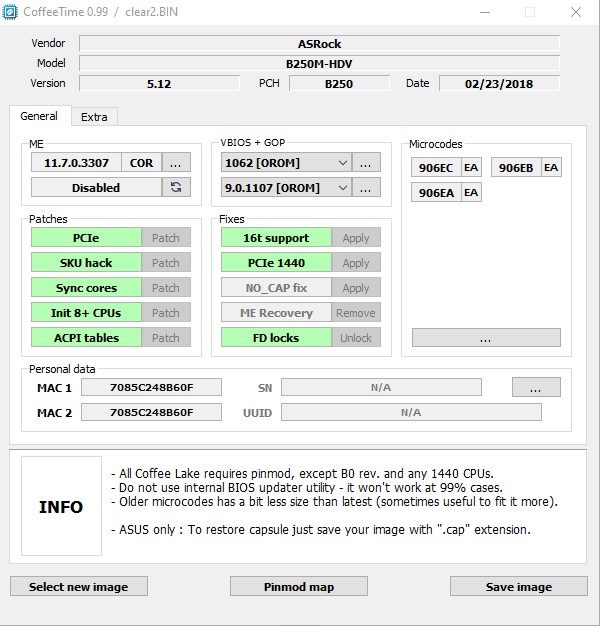
Task: Apply the NO_CAP fix
Action: click(x=356, y=287)
